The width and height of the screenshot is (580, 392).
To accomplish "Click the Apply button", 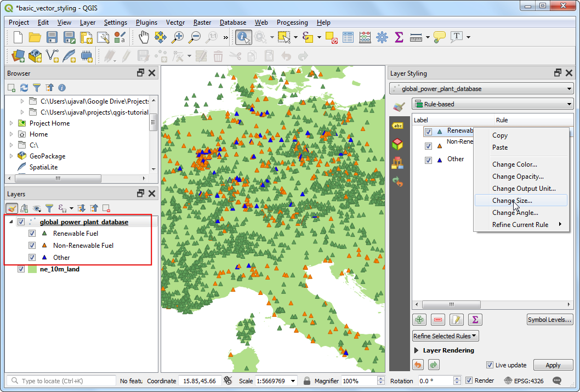I will pos(553,365).
